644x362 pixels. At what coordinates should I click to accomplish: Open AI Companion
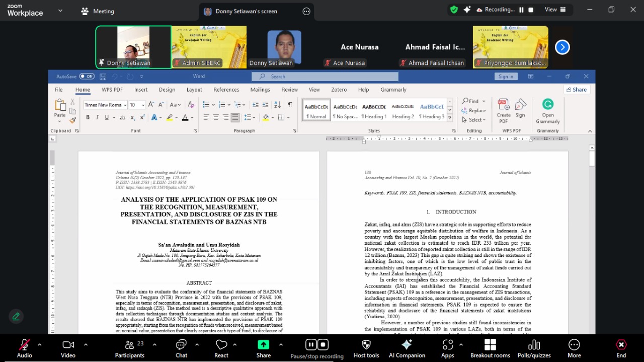point(407,348)
